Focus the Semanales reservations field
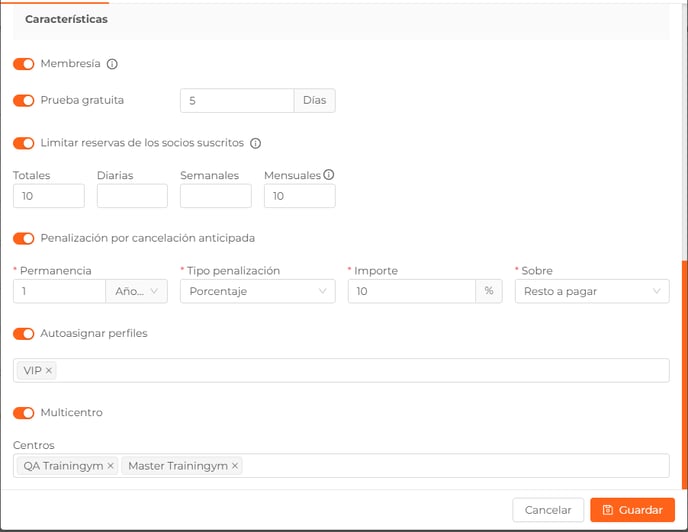The width and height of the screenshot is (688, 532). [x=216, y=196]
